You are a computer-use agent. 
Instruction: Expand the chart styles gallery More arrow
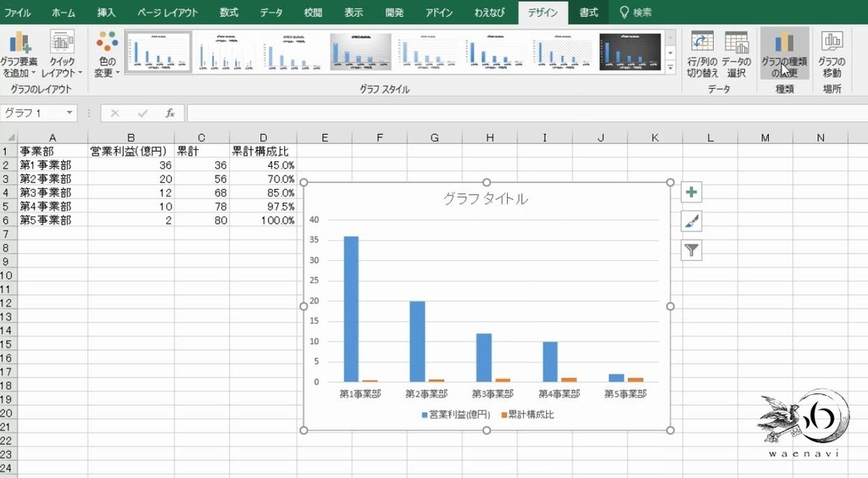[x=670, y=68]
